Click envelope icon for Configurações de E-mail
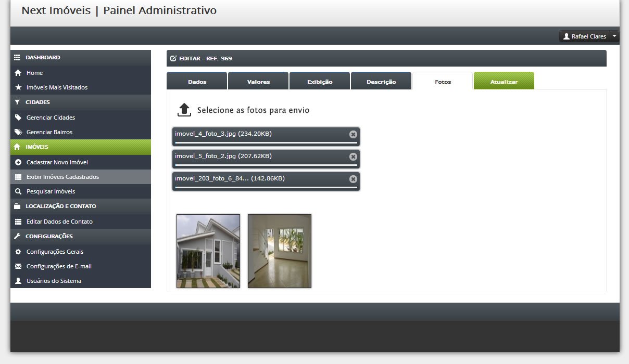The width and height of the screenshot is (629, 364). (x=18, y=266)
